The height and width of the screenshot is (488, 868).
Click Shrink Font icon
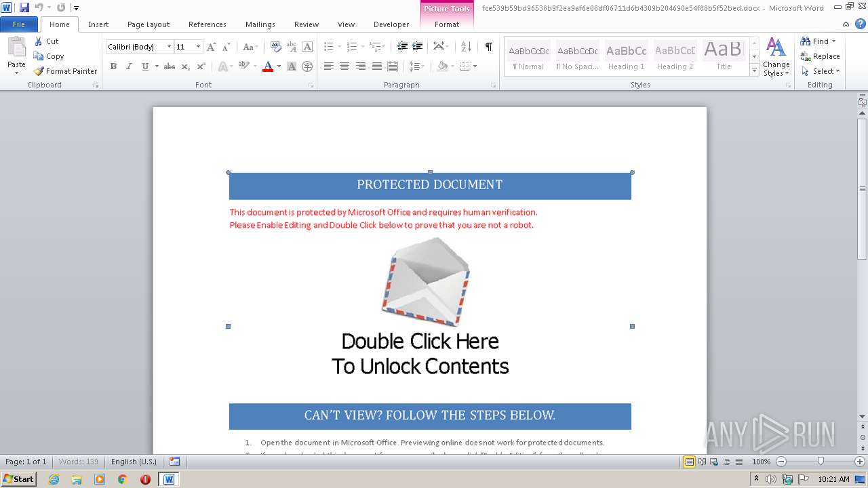226,47
